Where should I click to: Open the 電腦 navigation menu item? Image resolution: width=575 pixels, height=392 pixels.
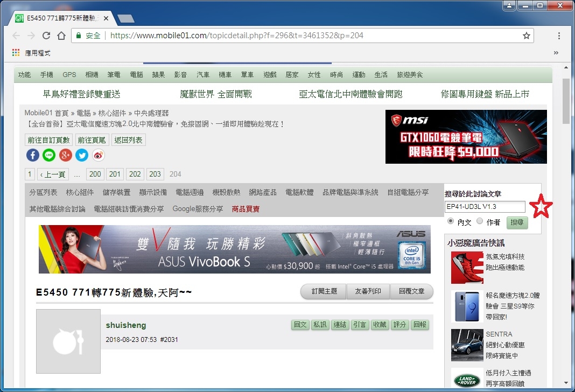[136, 75]
